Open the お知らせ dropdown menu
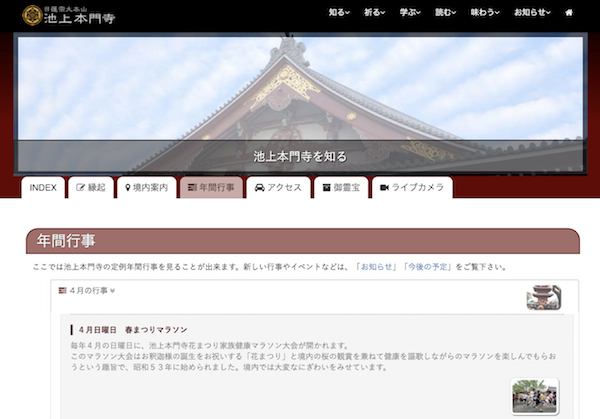600x419 pixels. click(532, 13)
